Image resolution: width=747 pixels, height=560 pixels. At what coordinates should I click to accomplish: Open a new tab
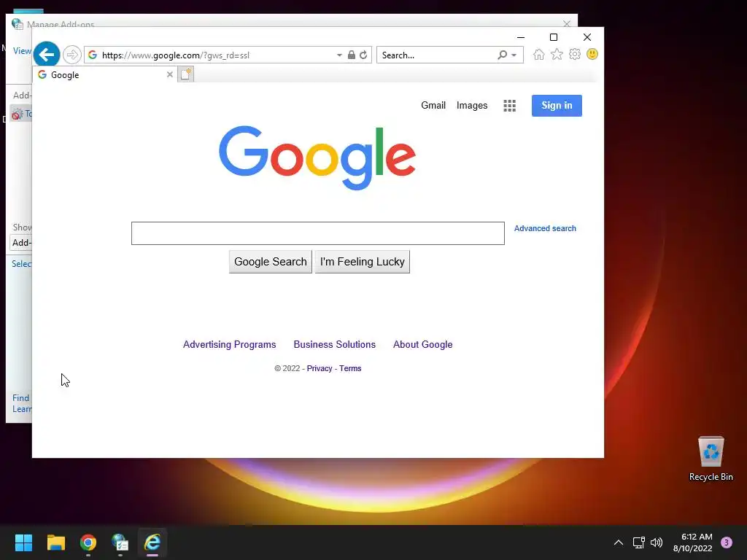[x=186, y=74]
